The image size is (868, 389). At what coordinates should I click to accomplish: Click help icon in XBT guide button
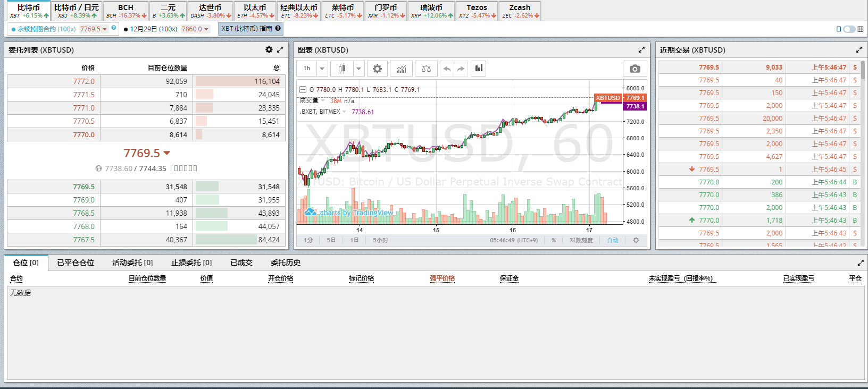278,28
